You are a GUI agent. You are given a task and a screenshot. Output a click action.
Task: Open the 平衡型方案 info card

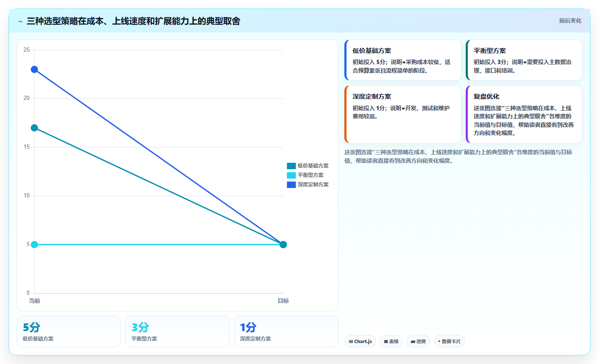pos(524,60)
